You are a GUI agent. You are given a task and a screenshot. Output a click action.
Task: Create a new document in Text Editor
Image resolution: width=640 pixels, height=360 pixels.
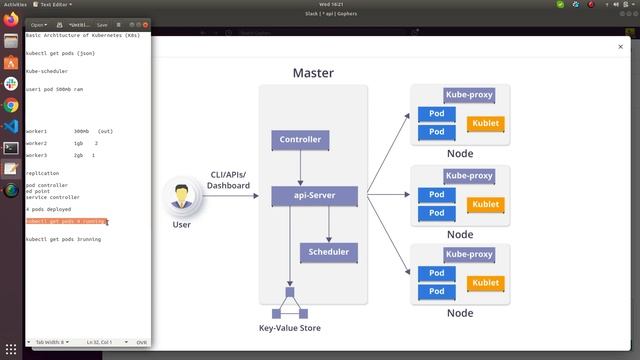(60, 25)
